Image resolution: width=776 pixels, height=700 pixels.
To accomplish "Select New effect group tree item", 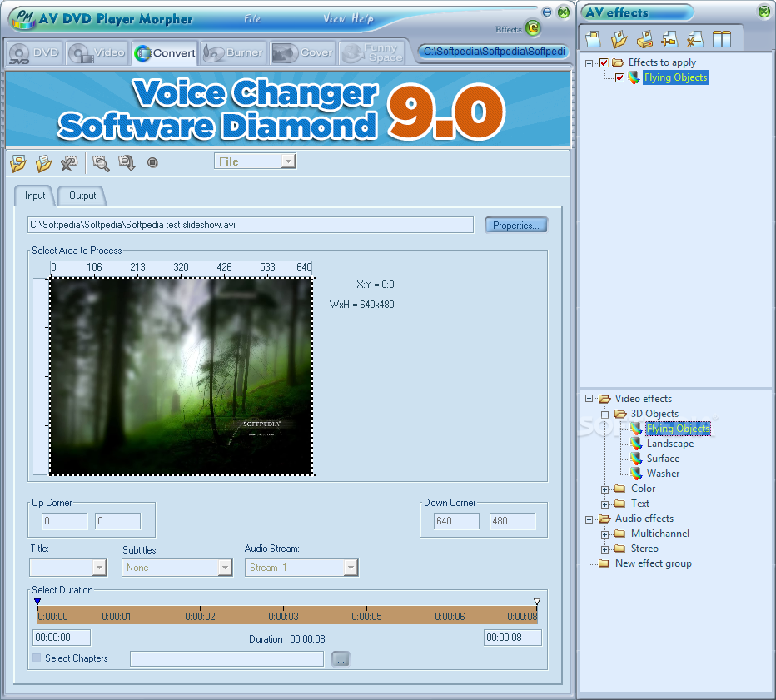I will click(x=654, y=564).
